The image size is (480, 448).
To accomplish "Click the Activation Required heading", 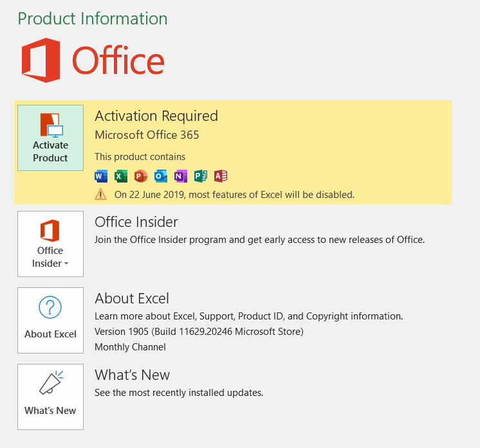I will tap(156, 116).
